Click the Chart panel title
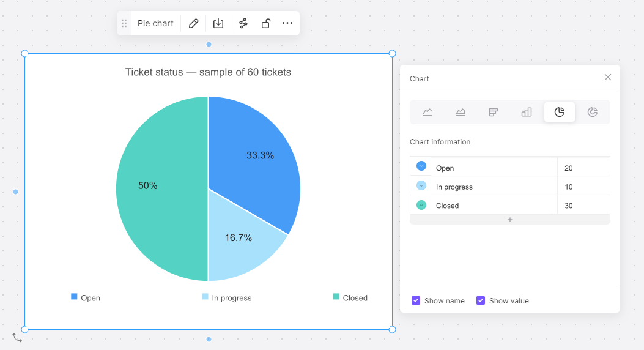The height and width of the screenshot is (350, 644). coord(420,79)
